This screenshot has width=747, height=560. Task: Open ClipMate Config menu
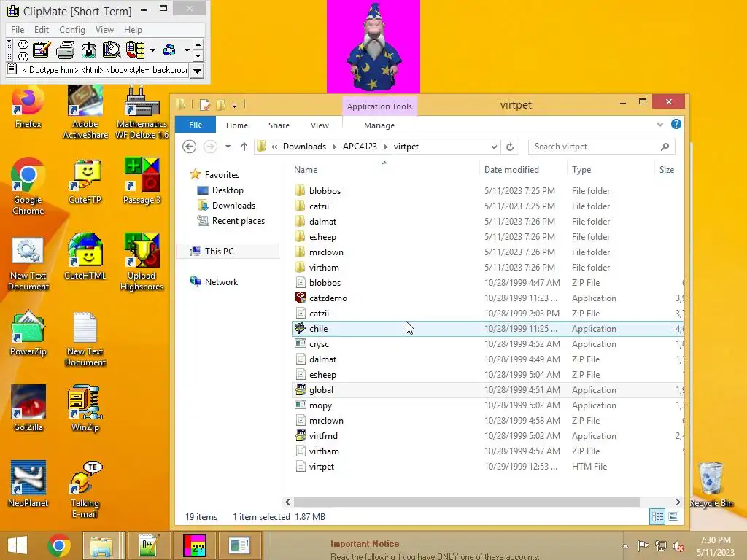click(72, 29)
